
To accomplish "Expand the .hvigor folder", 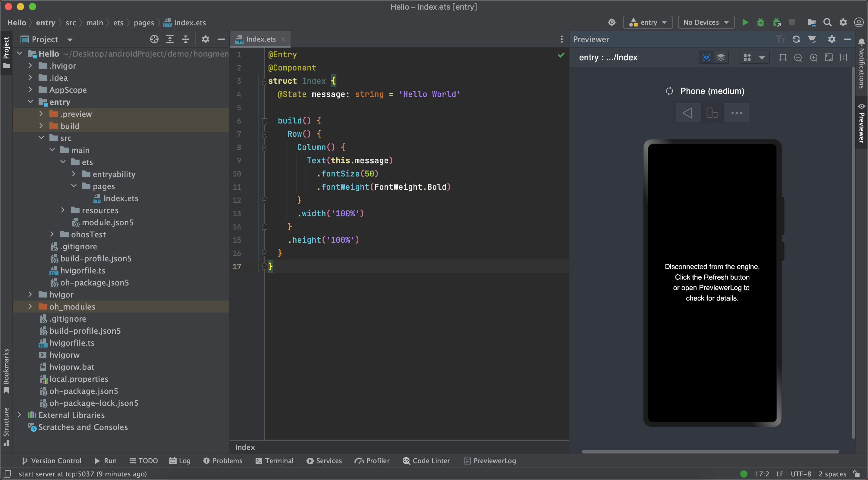I will 30,66.
